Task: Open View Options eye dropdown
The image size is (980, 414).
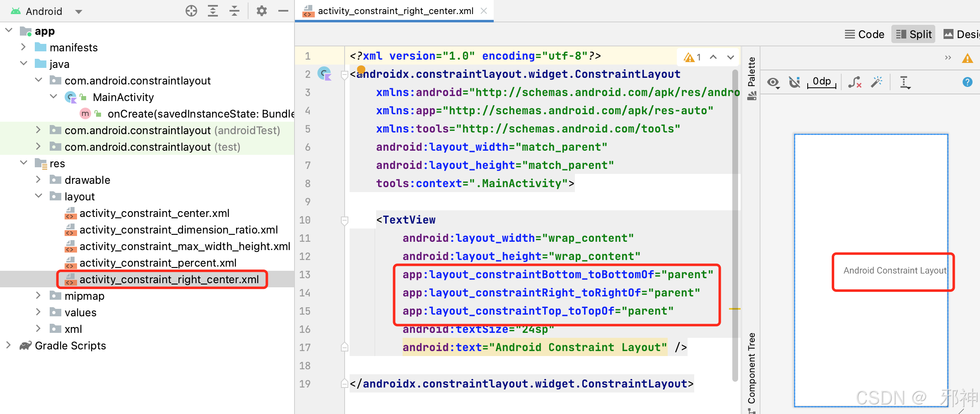Action: [x=773, y=82]
